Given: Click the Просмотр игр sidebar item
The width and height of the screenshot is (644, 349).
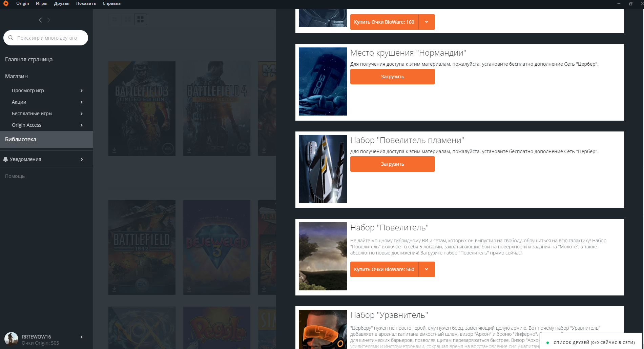Looking at the screenshot, I should tap(28, 90).
